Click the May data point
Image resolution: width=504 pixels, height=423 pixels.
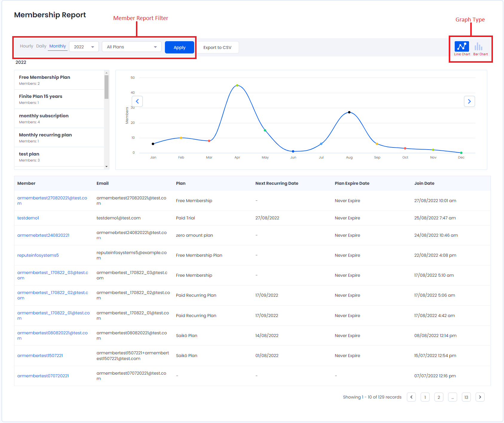(265, 130)
